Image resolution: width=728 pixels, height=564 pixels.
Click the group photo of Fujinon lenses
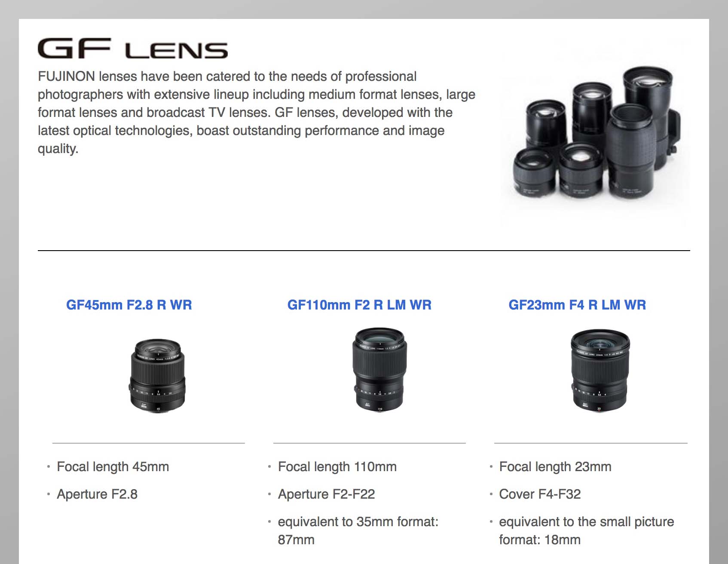coord(595,133)
